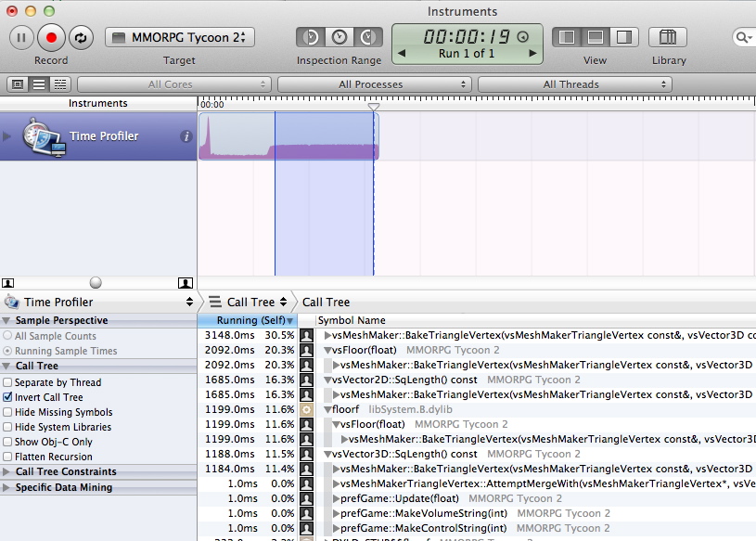Screen dimensions: 756x541
Task: Open Time Profiler info inspector button
Action: (x=186, y=136)
